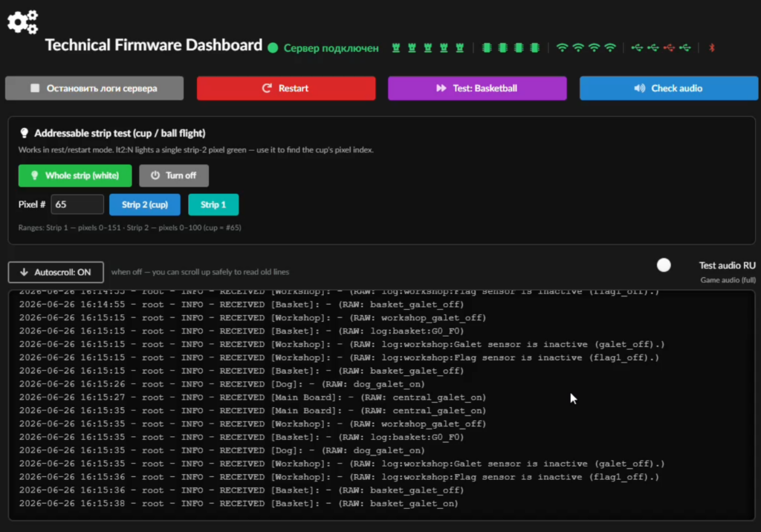Toggle the Test audio RU switch
Viewport: 761px width, 532px height.
664,265
